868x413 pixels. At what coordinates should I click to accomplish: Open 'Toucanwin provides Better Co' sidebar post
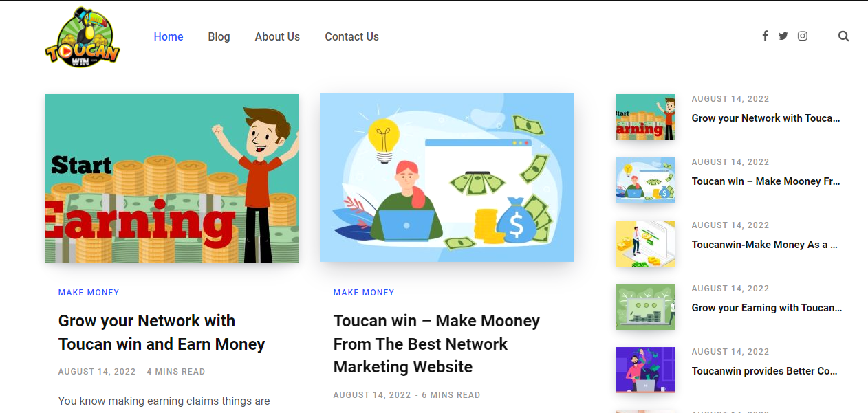pyautogui.click(x=765, y=370)
